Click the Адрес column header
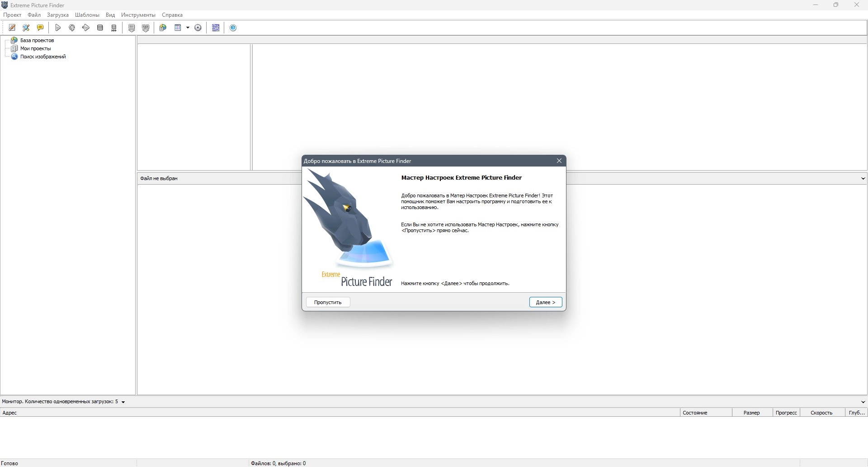This screenshot has height=467, width=868. coord(340,413)
